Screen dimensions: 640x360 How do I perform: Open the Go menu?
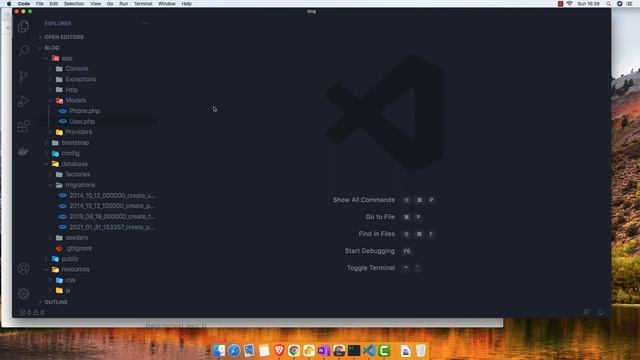tap(110, 4)
